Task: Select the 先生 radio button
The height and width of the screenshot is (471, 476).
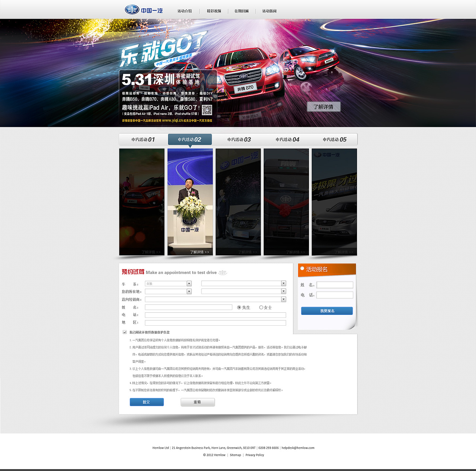Action: click(238, 307)
